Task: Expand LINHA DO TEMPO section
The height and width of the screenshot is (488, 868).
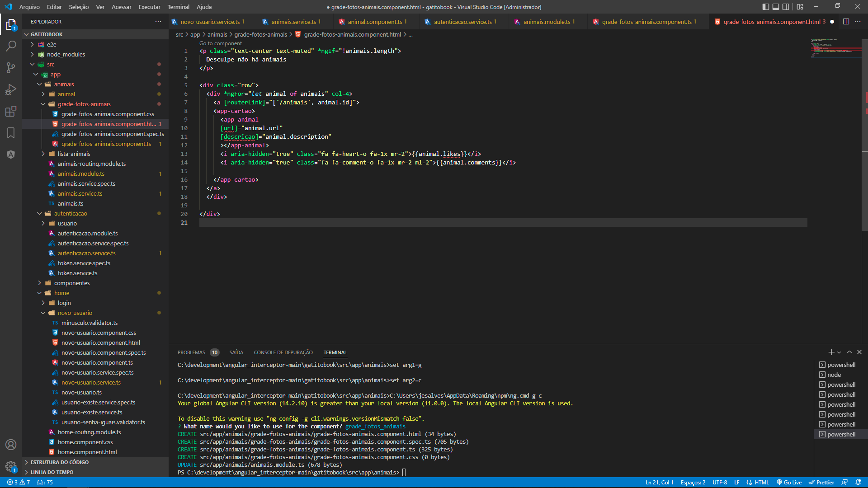Action: coord(95,472)
